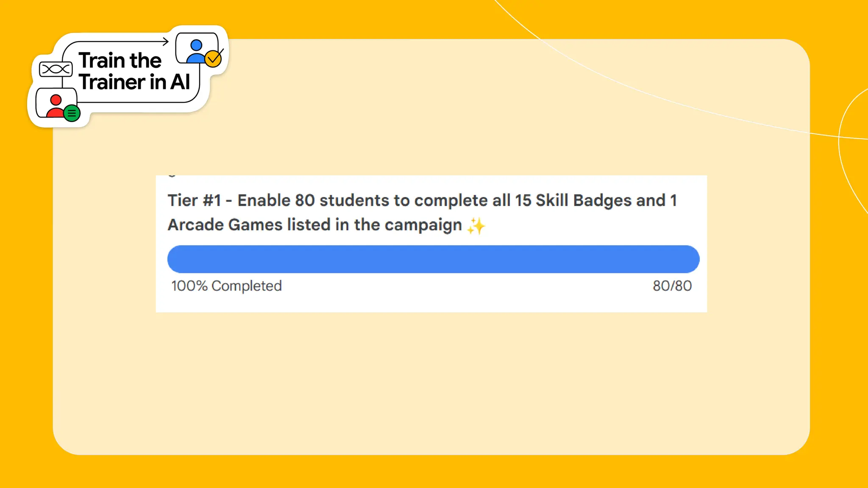The height and width of the screenshot is (488, 868).
Task: Click the "Arcade Games" text
Action: [x=225, y=225]
